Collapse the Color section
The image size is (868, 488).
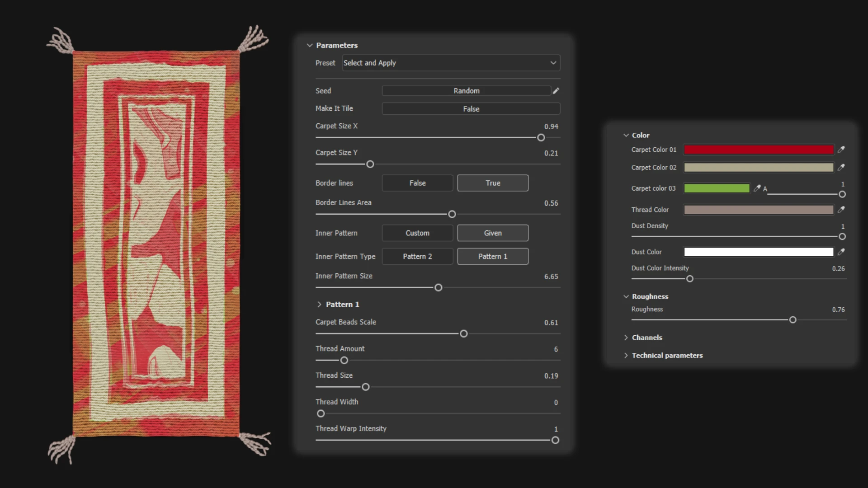coord(626,135)
